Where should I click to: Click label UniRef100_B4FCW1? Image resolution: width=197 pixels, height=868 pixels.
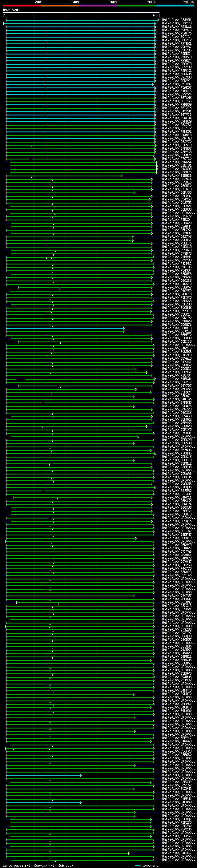[177, 379]
